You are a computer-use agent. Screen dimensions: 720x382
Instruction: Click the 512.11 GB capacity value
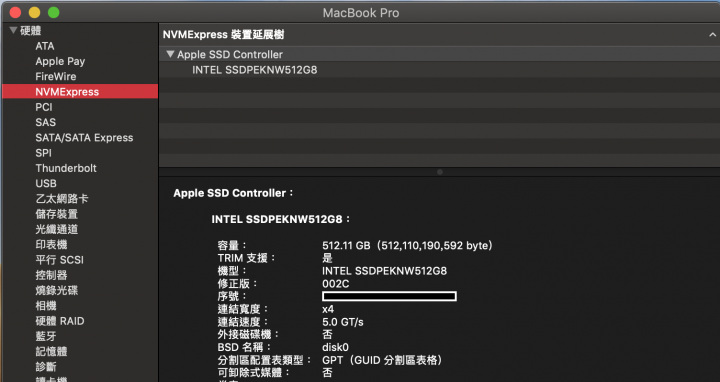[x=407, y=245]
